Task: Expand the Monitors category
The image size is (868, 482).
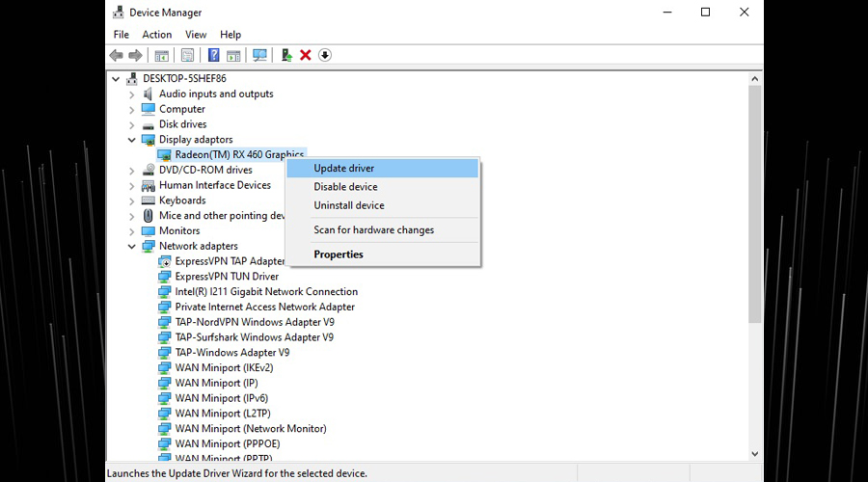Action: click(x=132, y=231)
